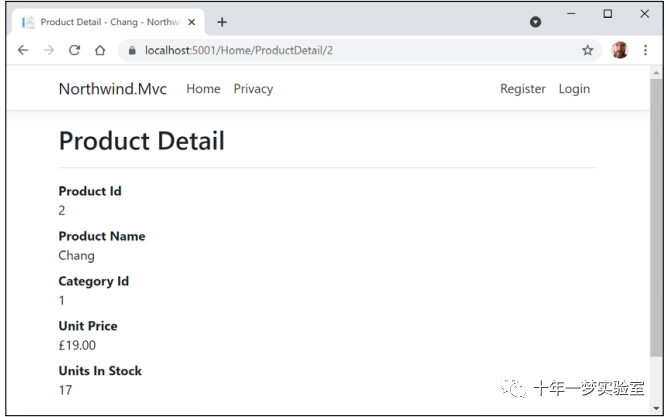This screenshot has height=417, width=666.
Task: Maximize the browser window
Action: pyautogui.click(x=608, y=14)
